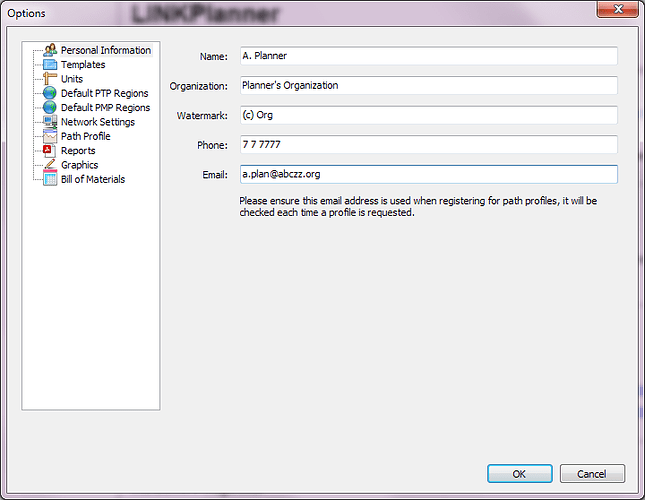This screenshot has width=645, height=500.
Task: Click the Email: label
Action: 215,175
